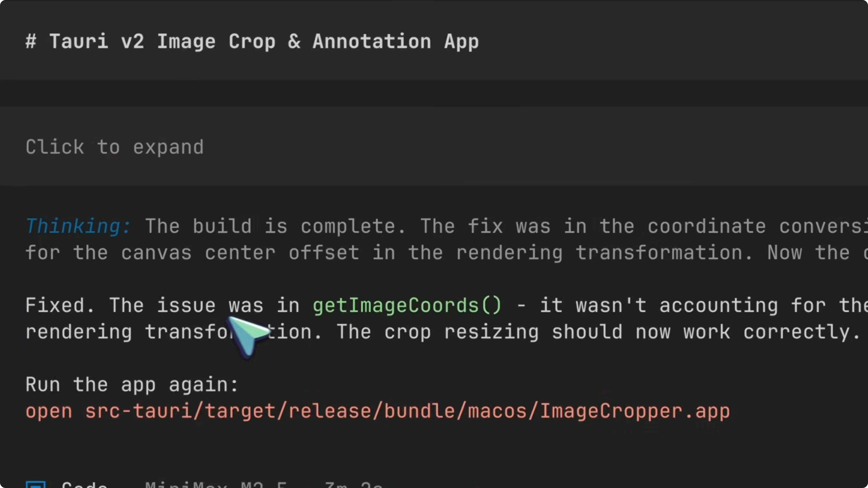Select the "Thinking:" label

pyautogui.click(x=78, y=226)
